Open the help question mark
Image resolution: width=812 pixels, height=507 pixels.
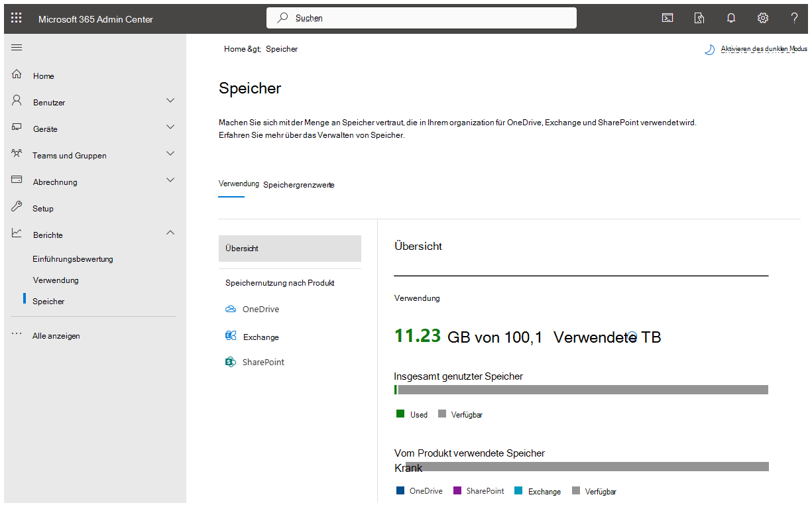[x=794, y=18]
